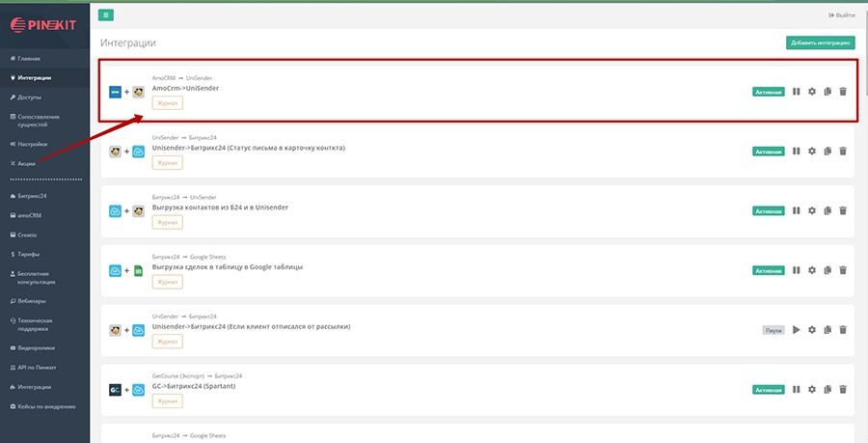Click Добавить интеграцию button
Screen dimensions: 868x443
(x=820, y=42)
